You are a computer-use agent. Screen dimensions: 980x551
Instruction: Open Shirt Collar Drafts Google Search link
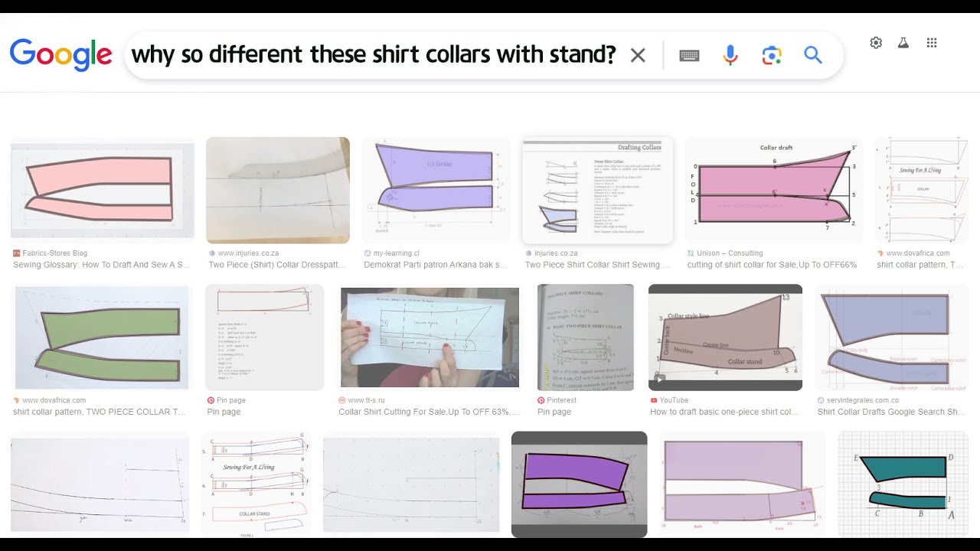click(891, 412)
